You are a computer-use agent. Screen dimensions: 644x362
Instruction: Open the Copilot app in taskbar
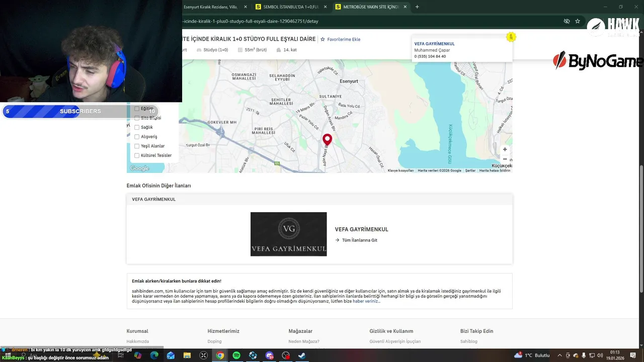click(138, 355)
